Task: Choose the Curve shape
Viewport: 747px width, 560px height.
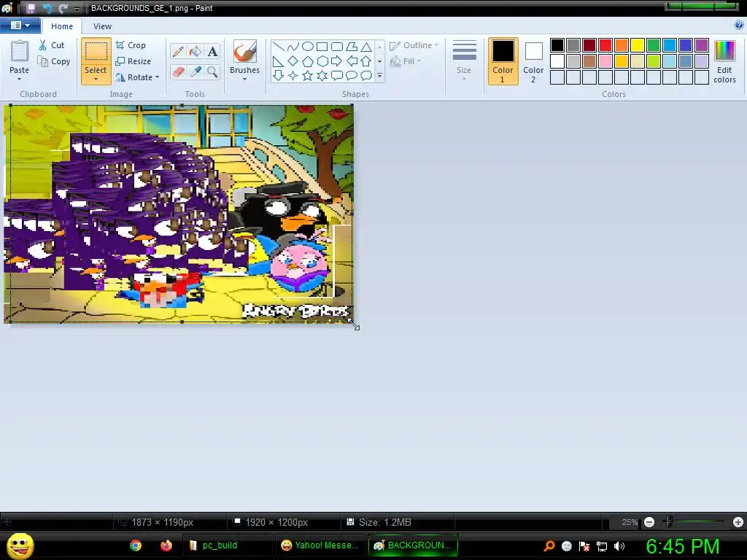Action: [x=293, y=46]
